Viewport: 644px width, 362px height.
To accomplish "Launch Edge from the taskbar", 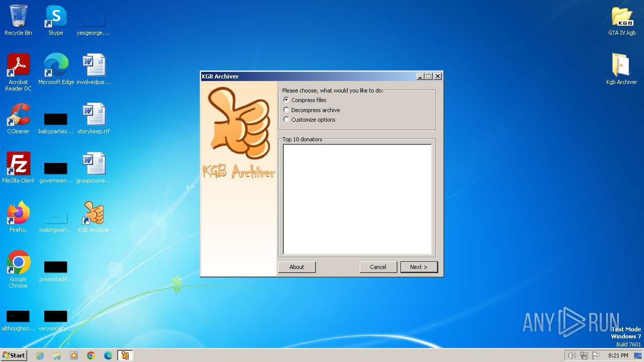I will (108, 355).
